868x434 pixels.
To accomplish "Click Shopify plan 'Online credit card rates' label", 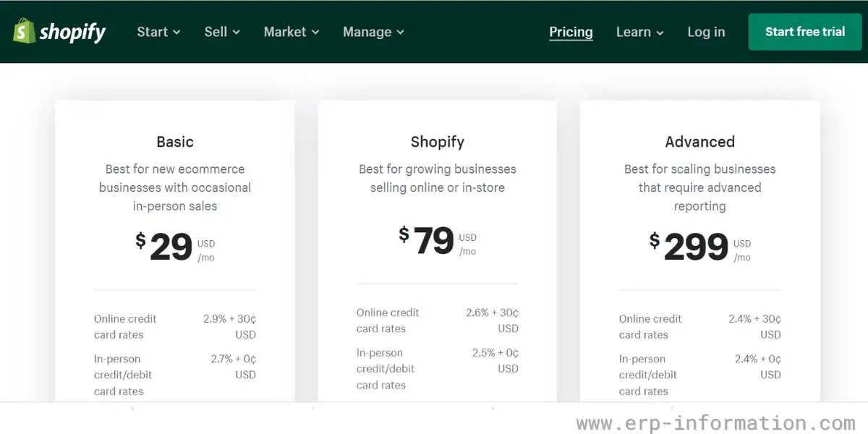I will pos(388,320).
